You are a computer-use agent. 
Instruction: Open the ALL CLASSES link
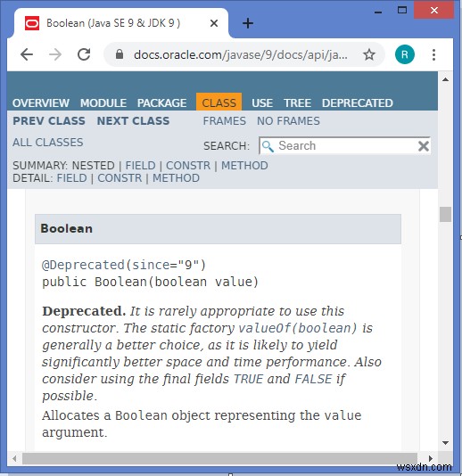click(47, 143)
